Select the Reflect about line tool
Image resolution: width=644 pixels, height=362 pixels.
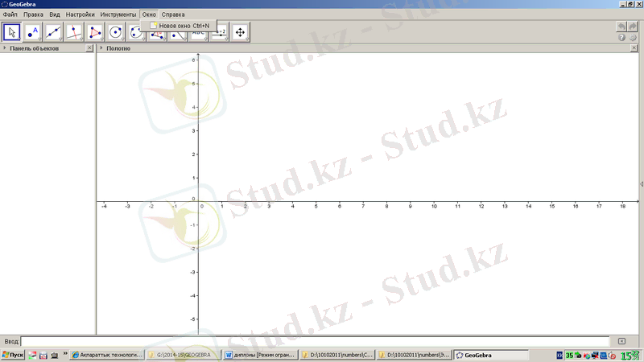177,35
